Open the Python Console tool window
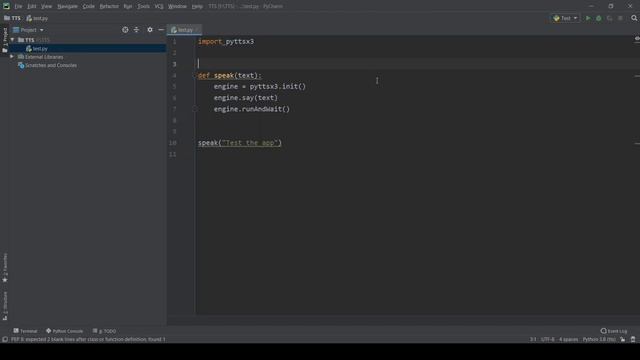Image resolution: width=640 pixels, height=360 pixels. tap(64, 331)
